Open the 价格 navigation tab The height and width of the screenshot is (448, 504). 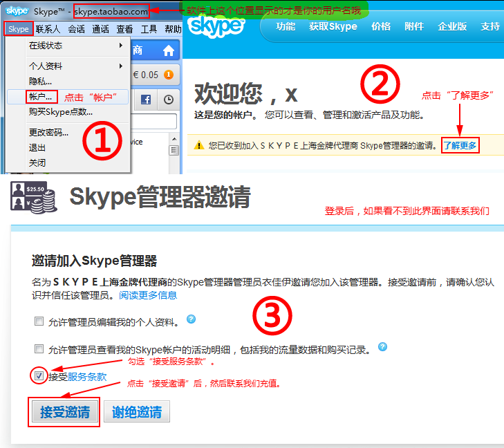381,26
